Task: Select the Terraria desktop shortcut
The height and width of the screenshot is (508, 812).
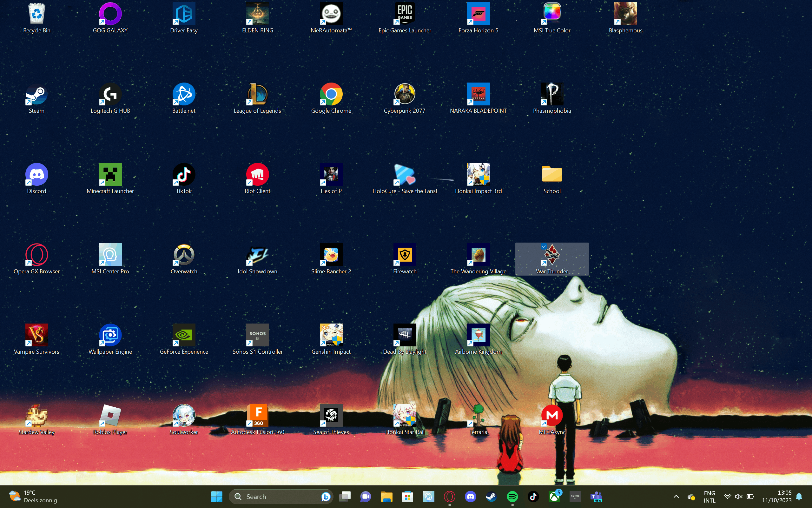Action: tap(478, 419)
